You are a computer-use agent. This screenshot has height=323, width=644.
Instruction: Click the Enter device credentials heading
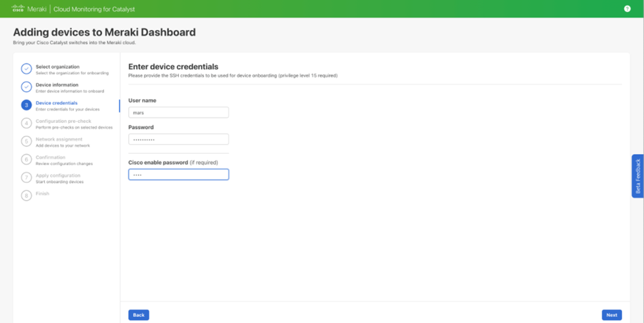click(x=173, y=67)
